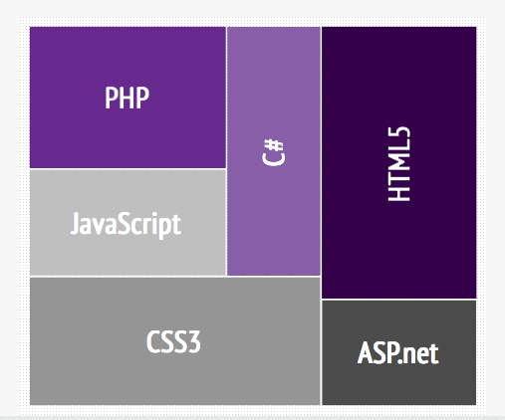Screen dimensions: 505x420
Task: Click the divider between PHP and JavaScript
Action: point(127,169)
